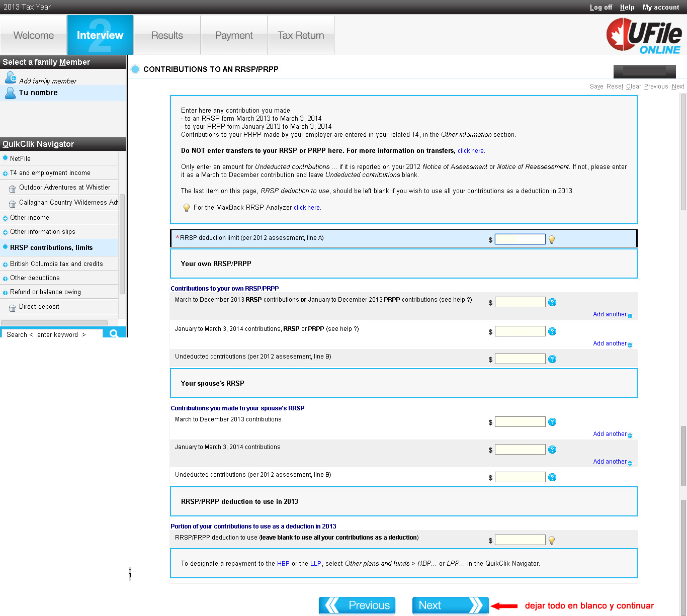Open the HBP link

[283, 564]
